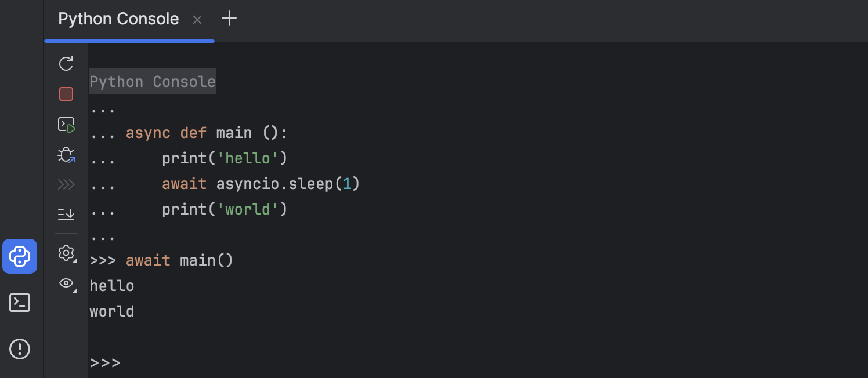Show the Problems tool window

20,348
